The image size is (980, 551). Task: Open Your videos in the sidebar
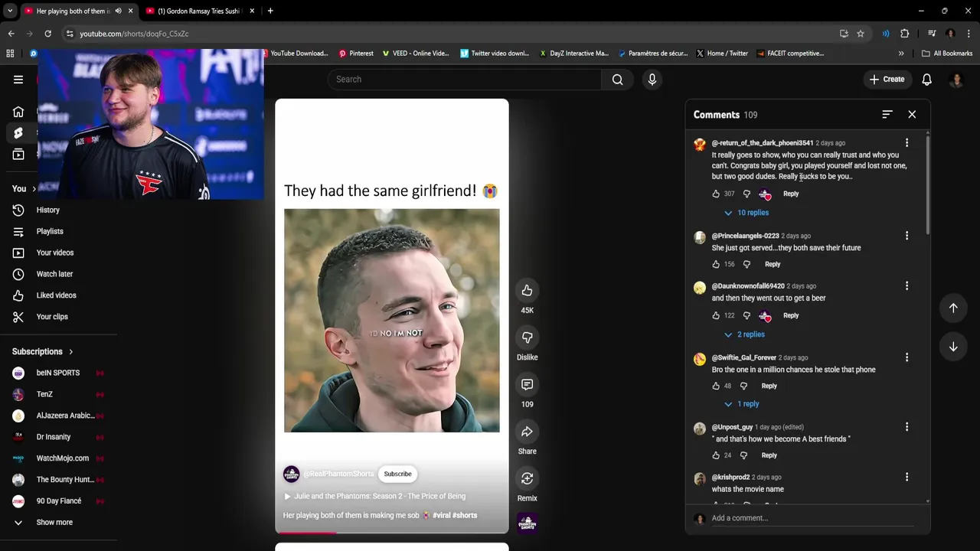[55, 253]
